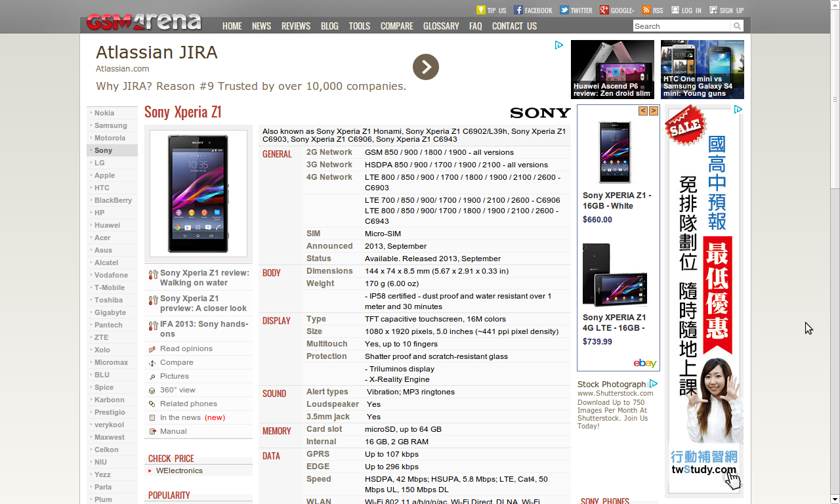
Task: Open Atlassian JIRA ad headline
Action: coord(157,52)
